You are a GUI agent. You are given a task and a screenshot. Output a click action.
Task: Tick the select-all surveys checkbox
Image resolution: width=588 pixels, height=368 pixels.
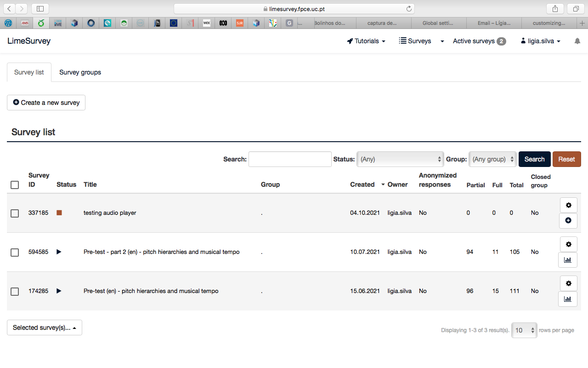pos(15,185)
